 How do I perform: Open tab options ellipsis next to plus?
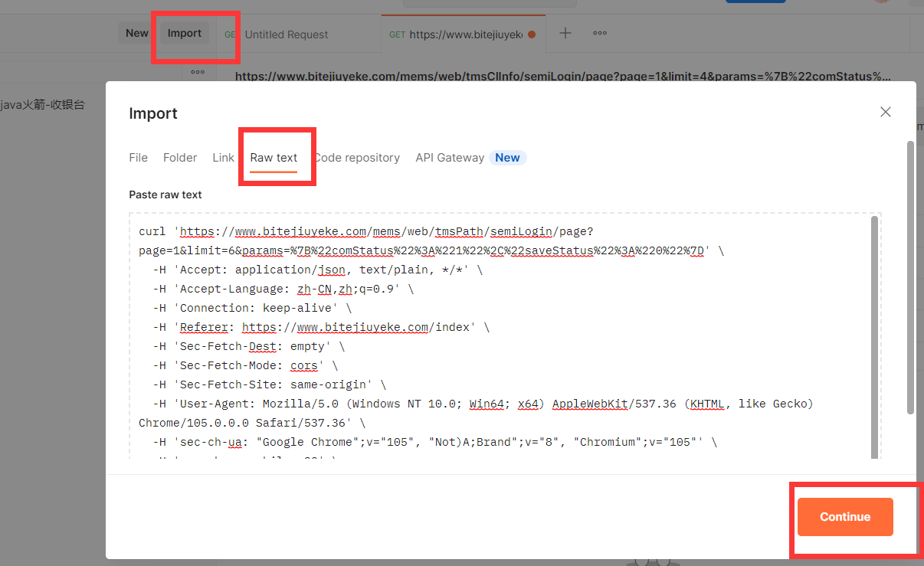600,33
